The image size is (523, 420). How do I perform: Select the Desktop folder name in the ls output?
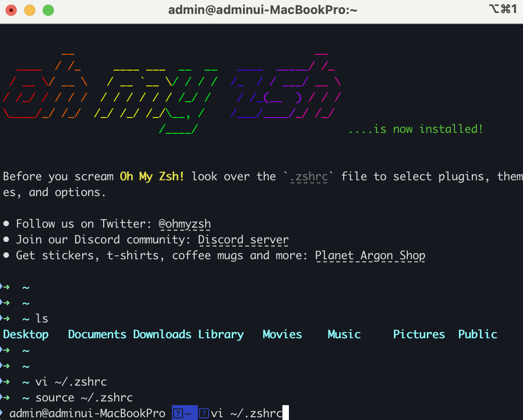tap(26, 335)
